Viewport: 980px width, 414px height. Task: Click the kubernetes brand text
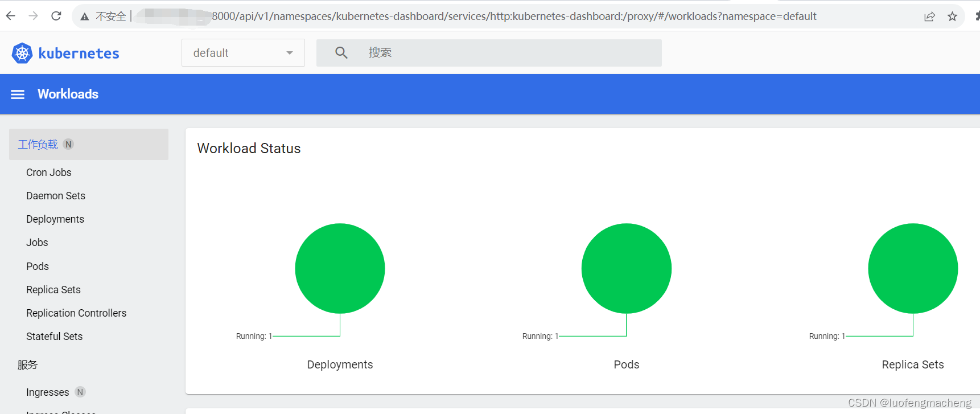point(79,54)
